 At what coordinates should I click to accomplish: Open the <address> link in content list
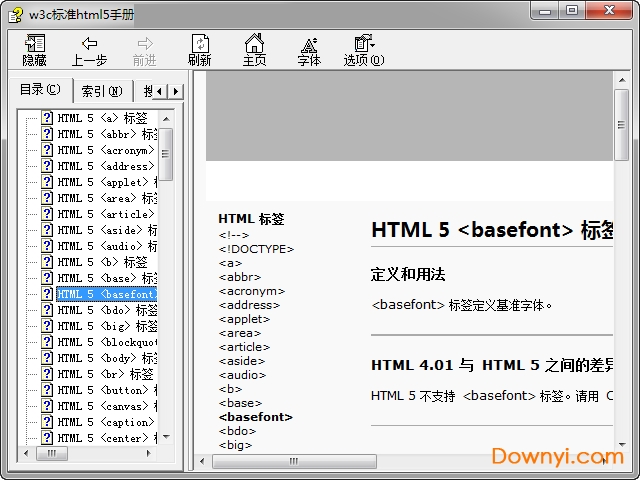[x=249, y=305]
